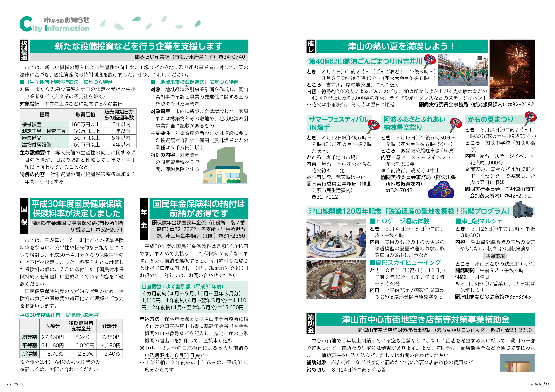Click the phone number 32-2082

pos(521,105)
